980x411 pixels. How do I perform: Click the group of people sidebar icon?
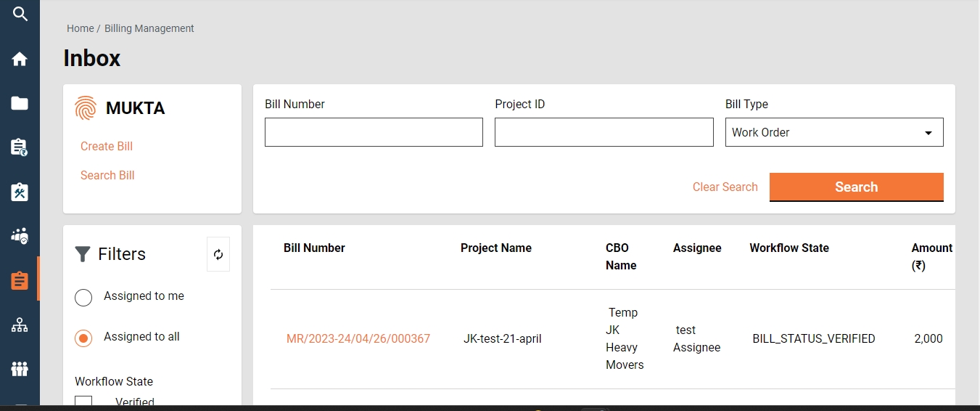(x=20, y=369)
